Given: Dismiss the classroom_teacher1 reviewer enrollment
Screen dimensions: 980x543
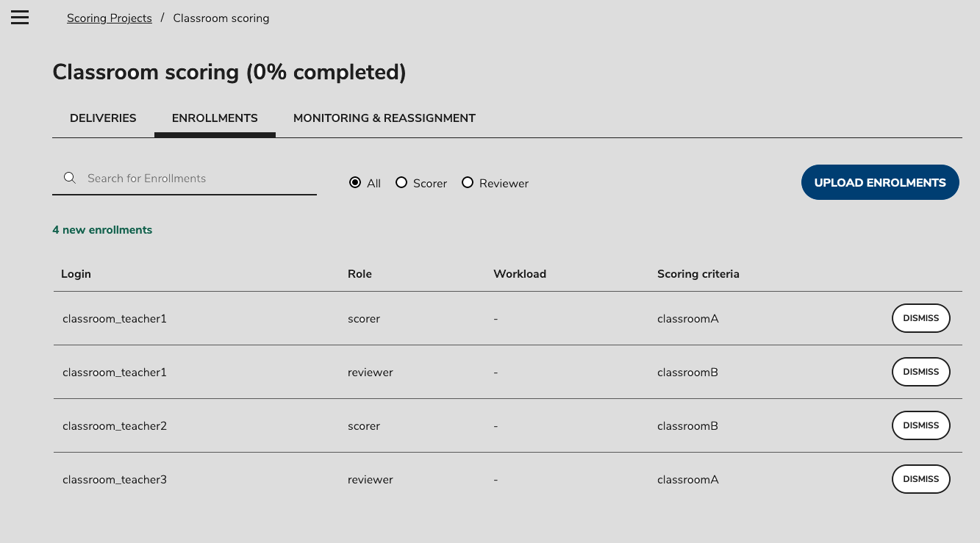Looking at the screenshot, I should click(920, 372).
